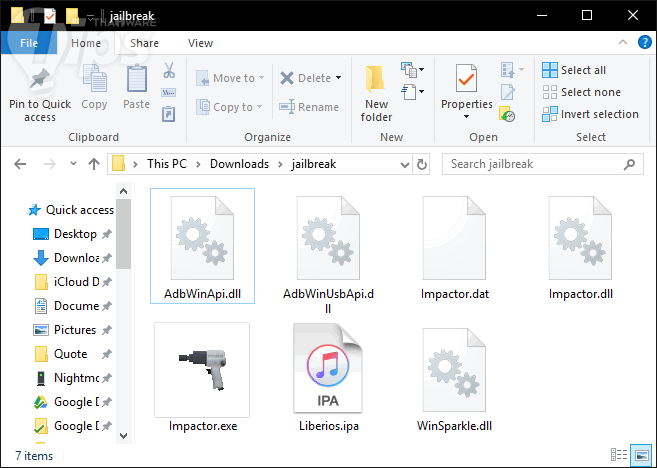Click Invert selection
This screenshot has height=468, width=657.
[x=590, y=114]
